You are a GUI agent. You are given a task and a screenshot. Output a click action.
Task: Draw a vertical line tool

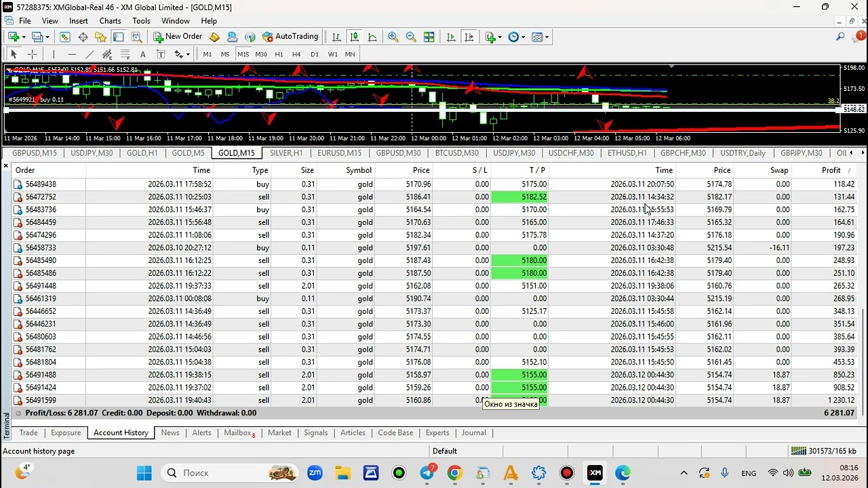54,54
